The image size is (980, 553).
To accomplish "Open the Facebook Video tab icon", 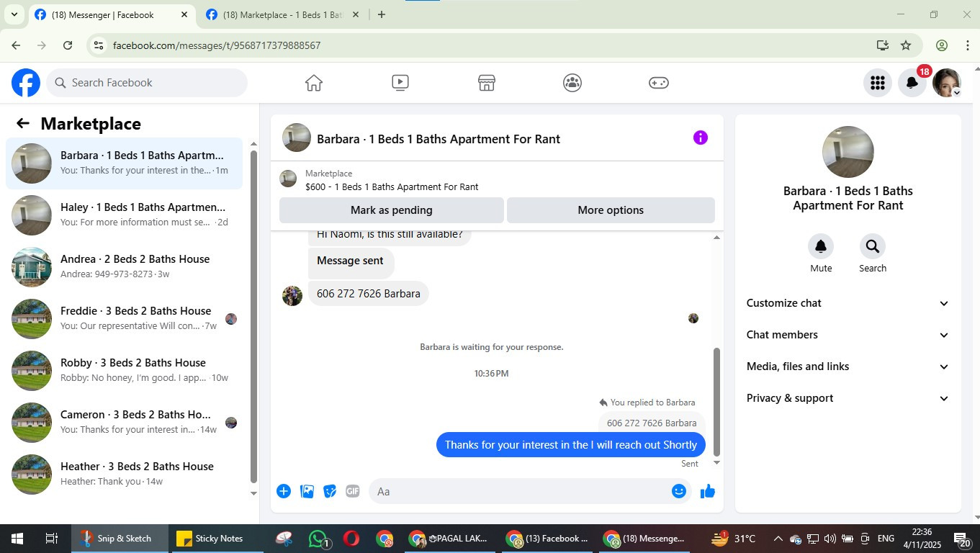I will pos(400,83).
